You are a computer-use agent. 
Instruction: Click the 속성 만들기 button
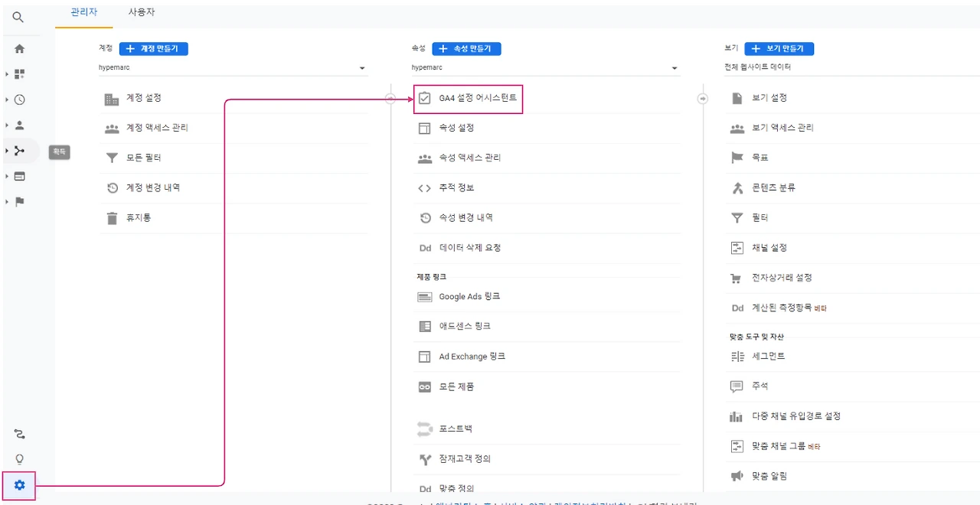click(x=466, y=48)
